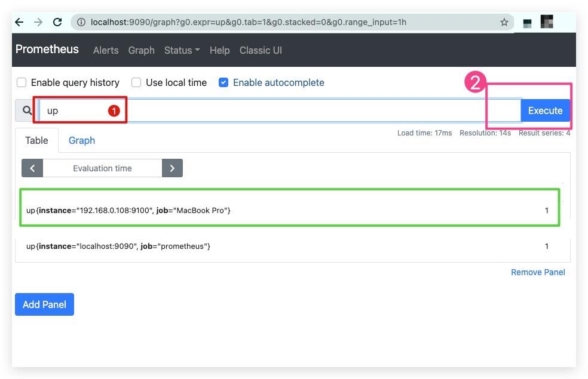Open Help in the navbar
The image size is (588, 379).
(x=219, y=50)
